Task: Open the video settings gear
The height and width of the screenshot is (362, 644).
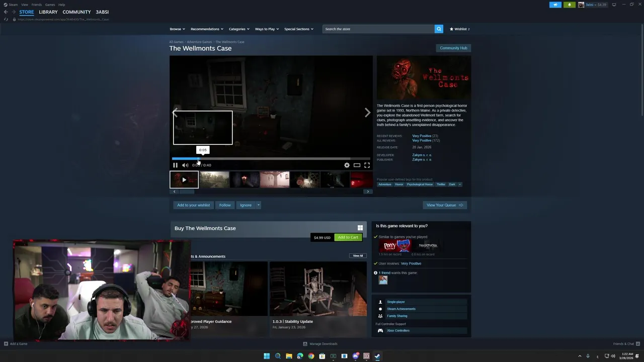Action: 347,165
